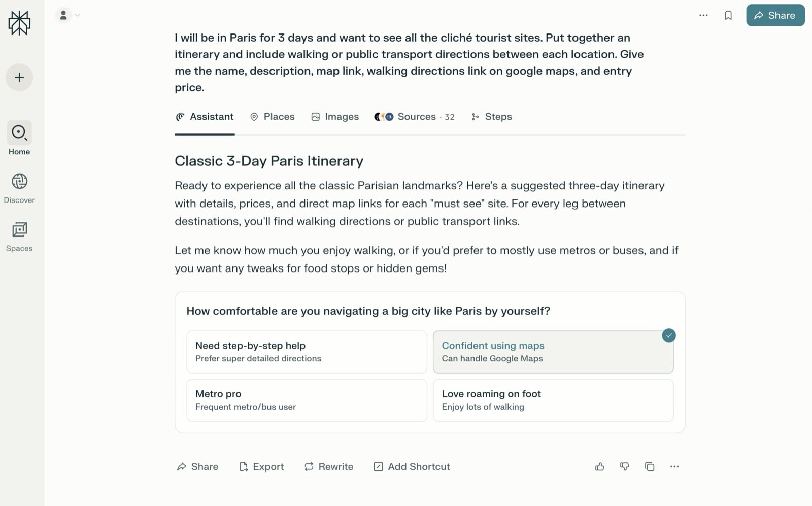Open the Spaces sidebar icon
The image size is (812, 506).
19,230
